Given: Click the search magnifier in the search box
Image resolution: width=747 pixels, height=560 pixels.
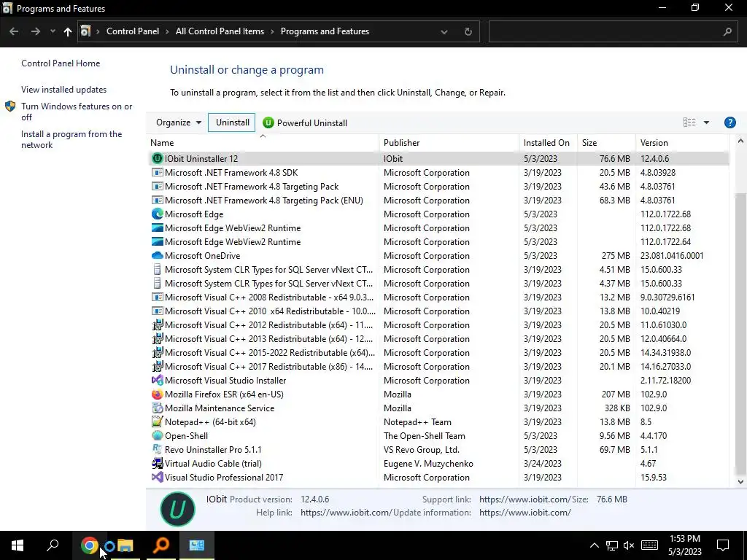Looking at the screenshot, I should tap(727, 31).
